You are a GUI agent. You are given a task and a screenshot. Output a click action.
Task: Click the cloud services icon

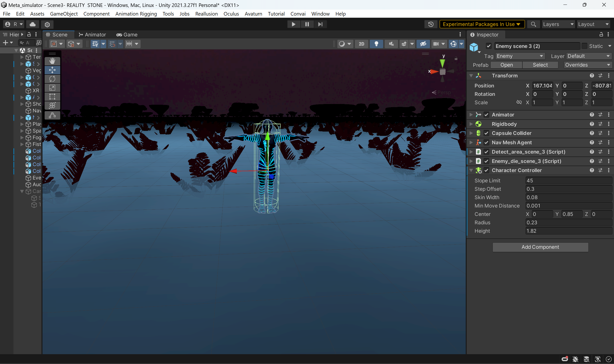tap(33, 24)
